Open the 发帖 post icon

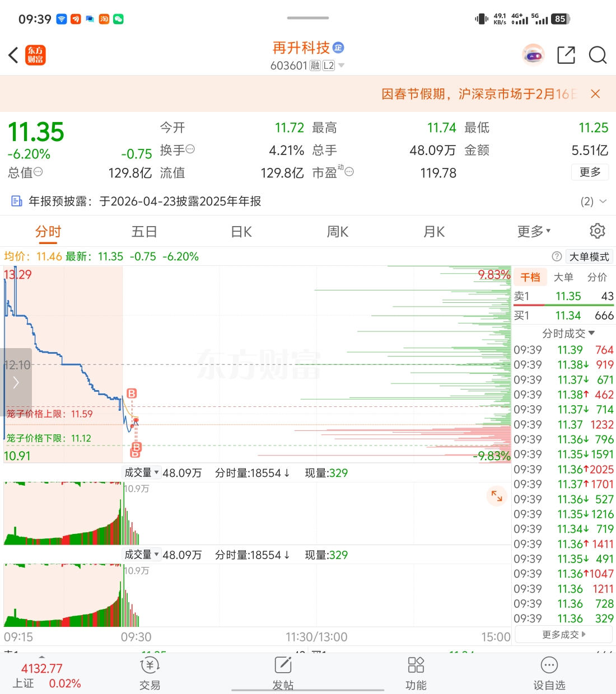283,673
